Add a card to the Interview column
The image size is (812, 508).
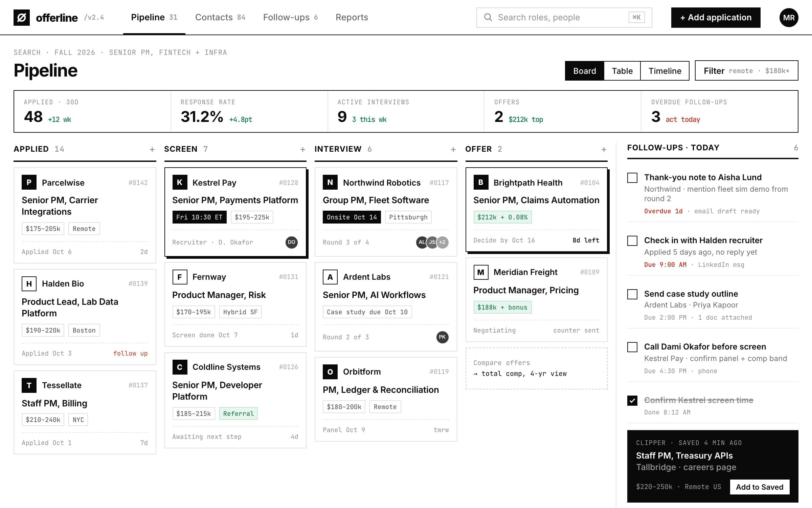pos(453,149)
